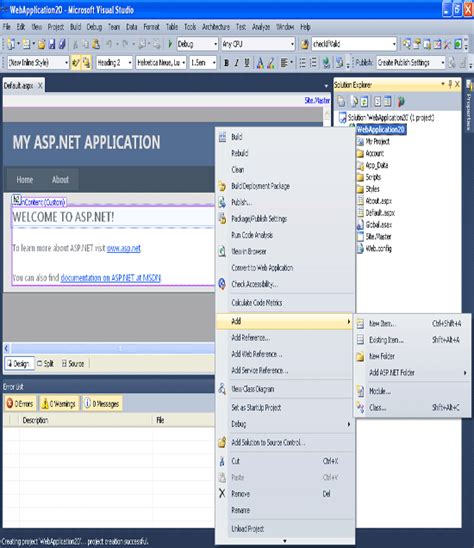Click the Remove X icon in context menu
474x548 pixels.
[222, 493]
